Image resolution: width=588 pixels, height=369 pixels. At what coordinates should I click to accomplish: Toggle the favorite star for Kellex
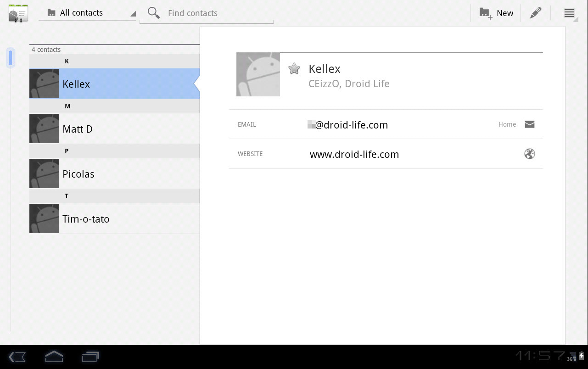(294, 69)
